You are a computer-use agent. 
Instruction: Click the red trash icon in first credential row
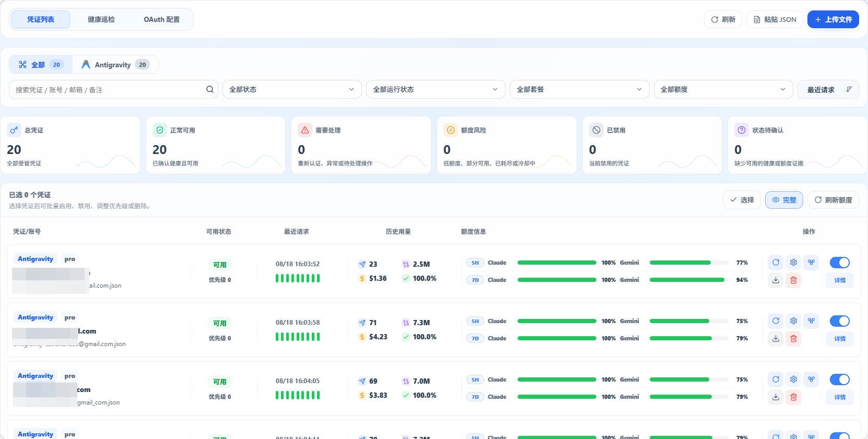pos(794,280)
